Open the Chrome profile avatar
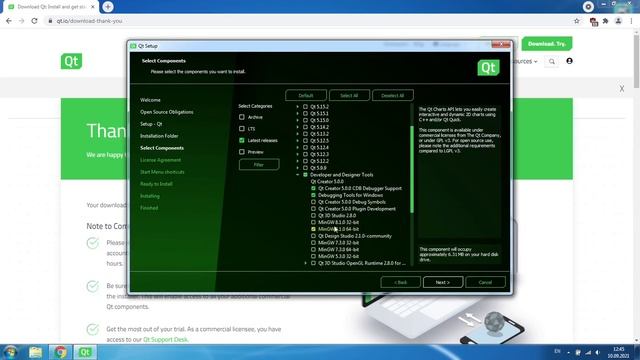The width and height of the screenshot is (640, 360). click(618, 21)
